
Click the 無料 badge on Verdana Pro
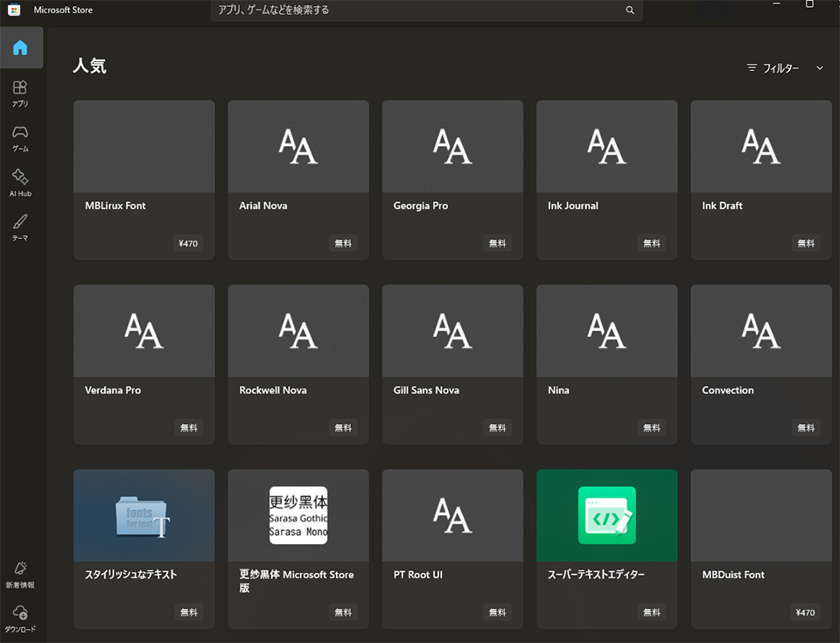tap(189, 428)
